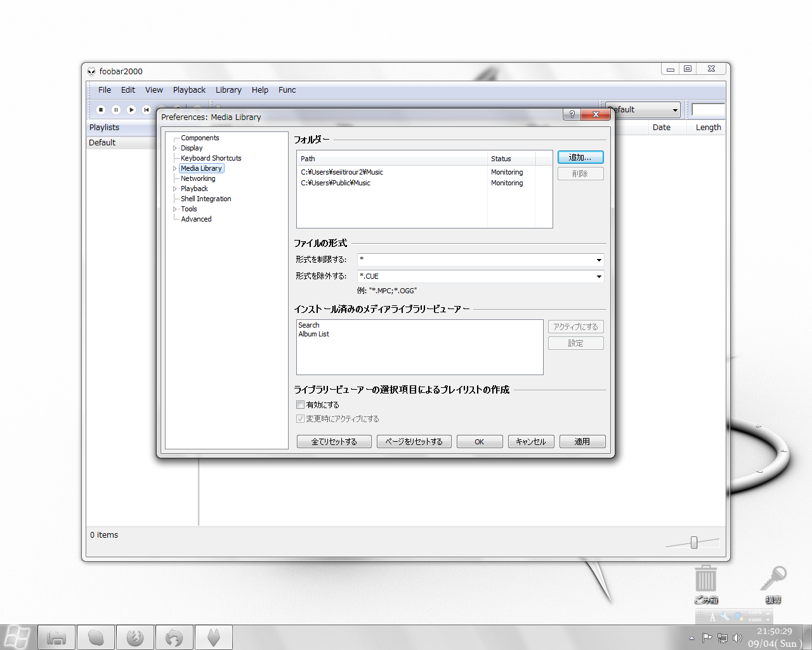Select Advanced in preferences tree

(x=197, y=219)
